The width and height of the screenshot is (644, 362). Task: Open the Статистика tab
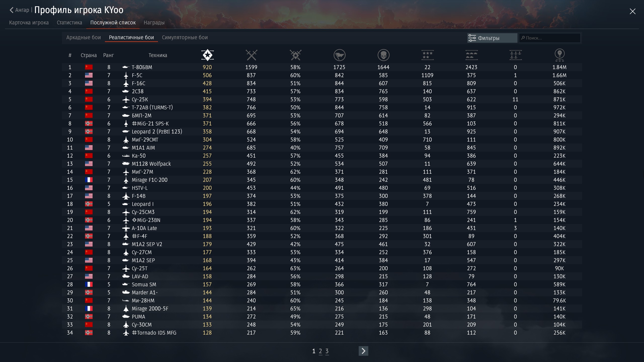click(x=69, y=23)
